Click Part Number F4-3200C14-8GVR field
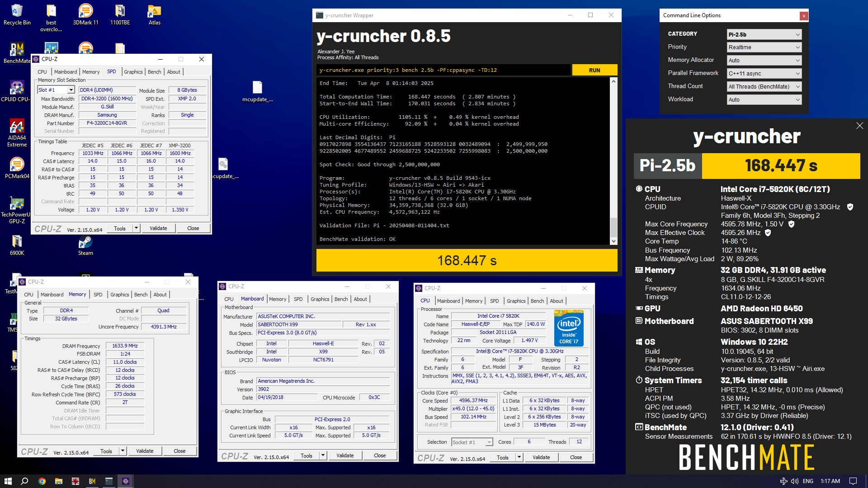Image resolution: width=868 pixels, height=488 pixels. tap(107, 123)
